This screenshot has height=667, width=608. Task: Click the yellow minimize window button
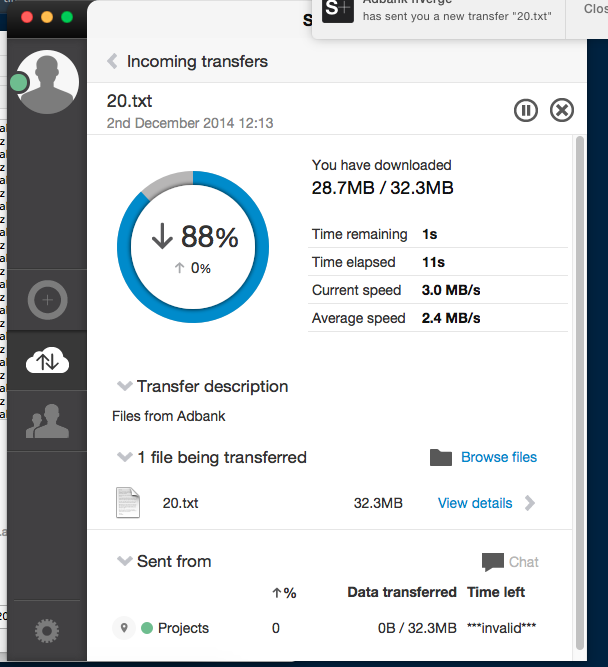pos(47,17)
